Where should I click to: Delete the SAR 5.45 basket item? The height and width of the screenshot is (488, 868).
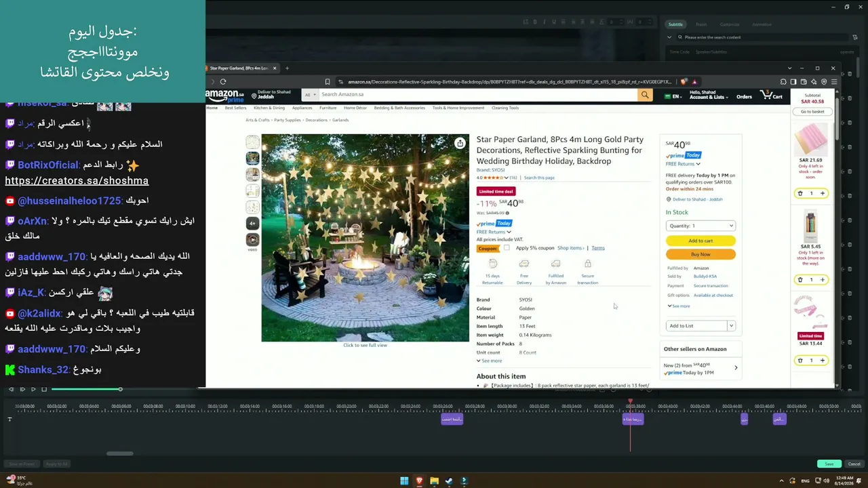(x=800, y=280)
